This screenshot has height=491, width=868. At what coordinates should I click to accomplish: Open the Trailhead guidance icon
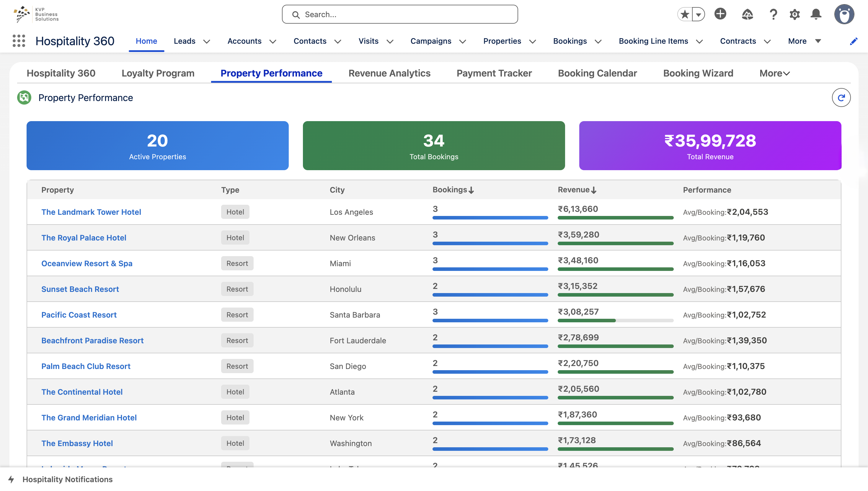click(x=747, y=14)
